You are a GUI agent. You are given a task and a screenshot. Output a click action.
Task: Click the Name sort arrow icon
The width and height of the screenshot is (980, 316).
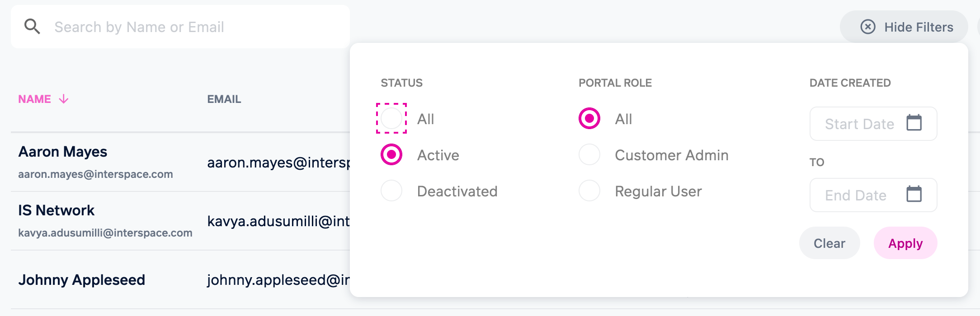64,99
